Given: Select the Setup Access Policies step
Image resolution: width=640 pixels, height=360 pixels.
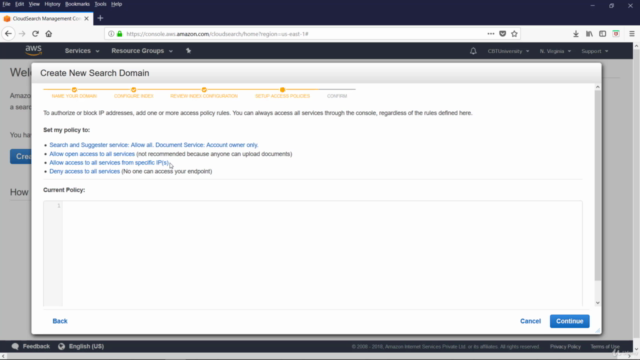Looking at the screenshot, I should [x=282, y=93].
